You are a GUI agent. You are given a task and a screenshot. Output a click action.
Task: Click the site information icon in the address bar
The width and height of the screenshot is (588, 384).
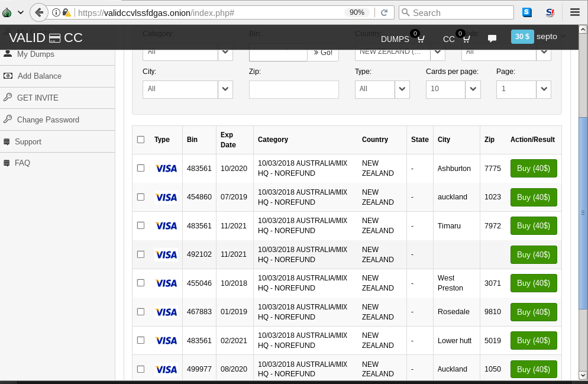(56, 13)
